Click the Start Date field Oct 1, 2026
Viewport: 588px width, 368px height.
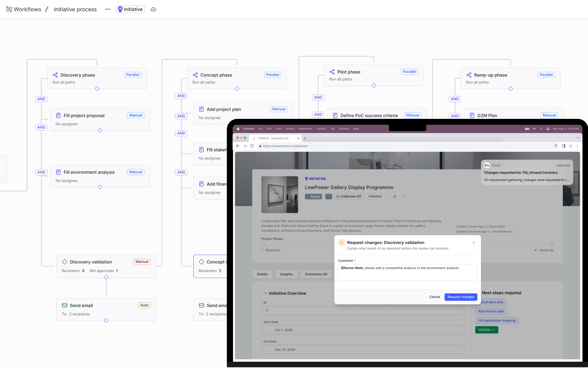click(x=363, y=330)
